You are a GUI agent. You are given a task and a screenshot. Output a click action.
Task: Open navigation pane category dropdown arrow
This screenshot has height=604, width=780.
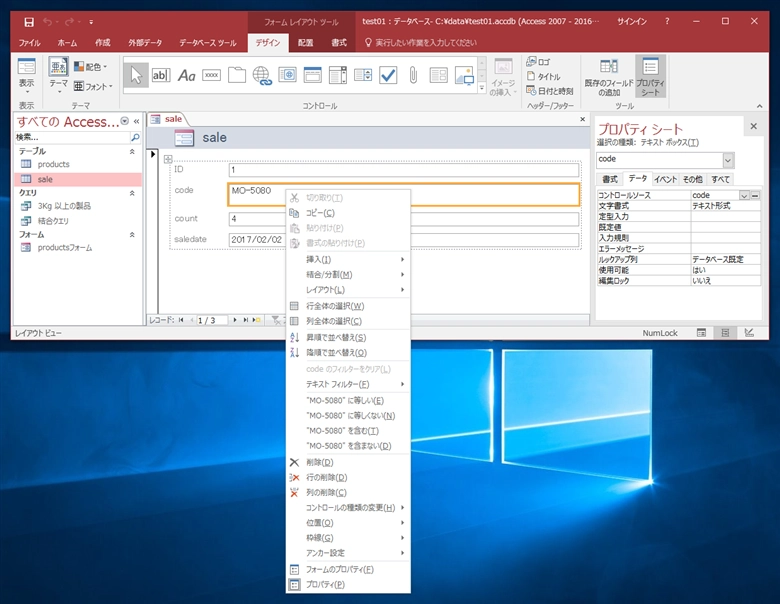tap(124, 121)
